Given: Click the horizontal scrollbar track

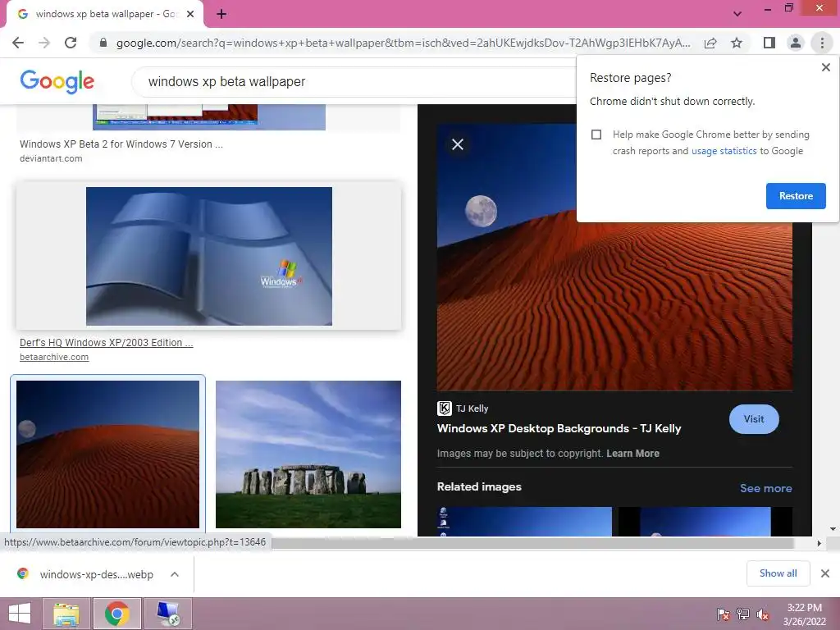Looking at the screenshot, I should click(x=533, y=543).
